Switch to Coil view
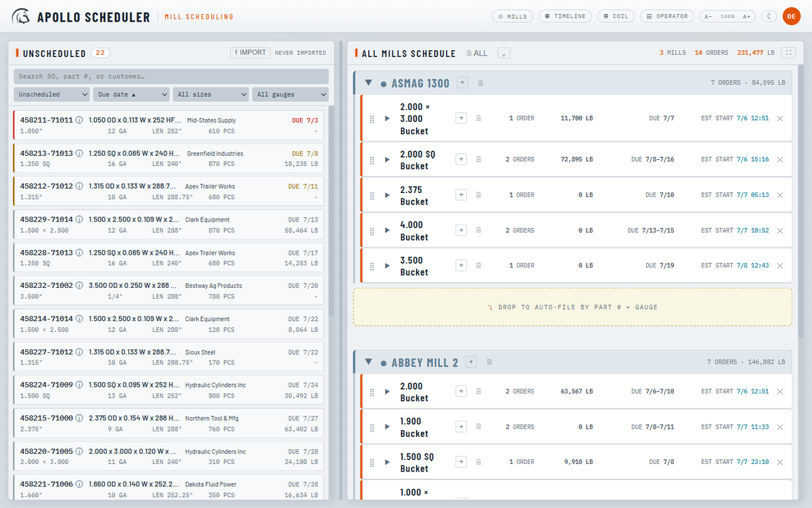The width and height of the screenshot is (812, 508). coord(616,16)
